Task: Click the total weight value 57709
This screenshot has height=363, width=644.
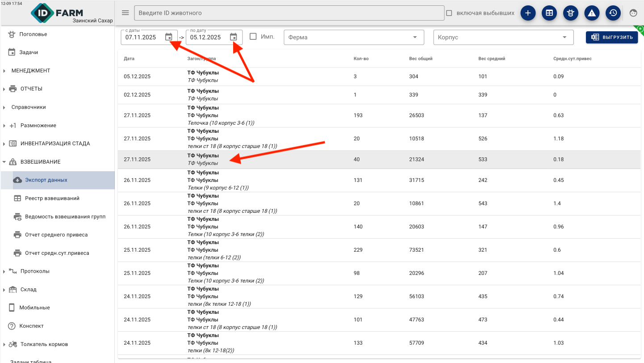Action: point(417,343)
